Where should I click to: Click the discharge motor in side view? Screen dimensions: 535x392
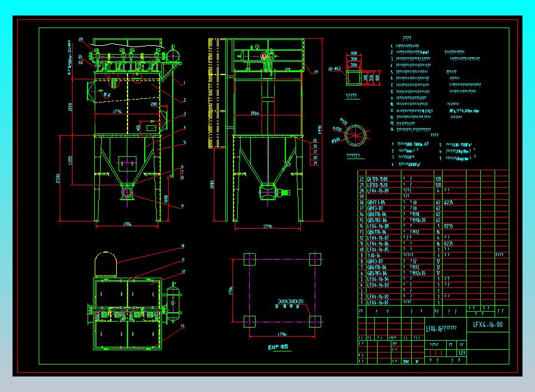click(x=284, y=193)
